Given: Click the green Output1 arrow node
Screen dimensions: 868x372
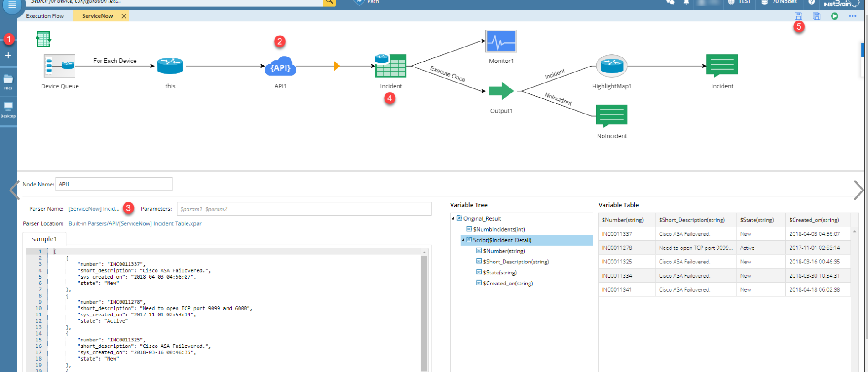Looking at the screenshot, I should pos(501,91).
